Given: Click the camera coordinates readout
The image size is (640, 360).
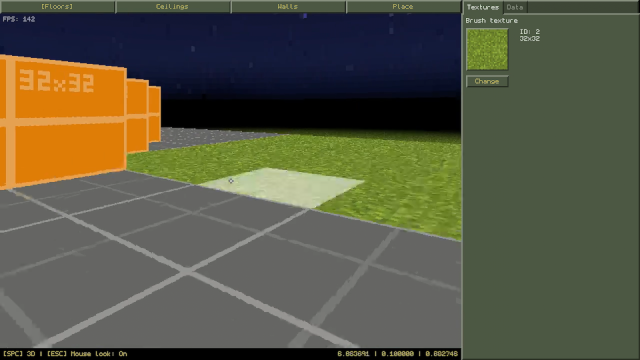Looking at the screenshot, I should 398,353.
